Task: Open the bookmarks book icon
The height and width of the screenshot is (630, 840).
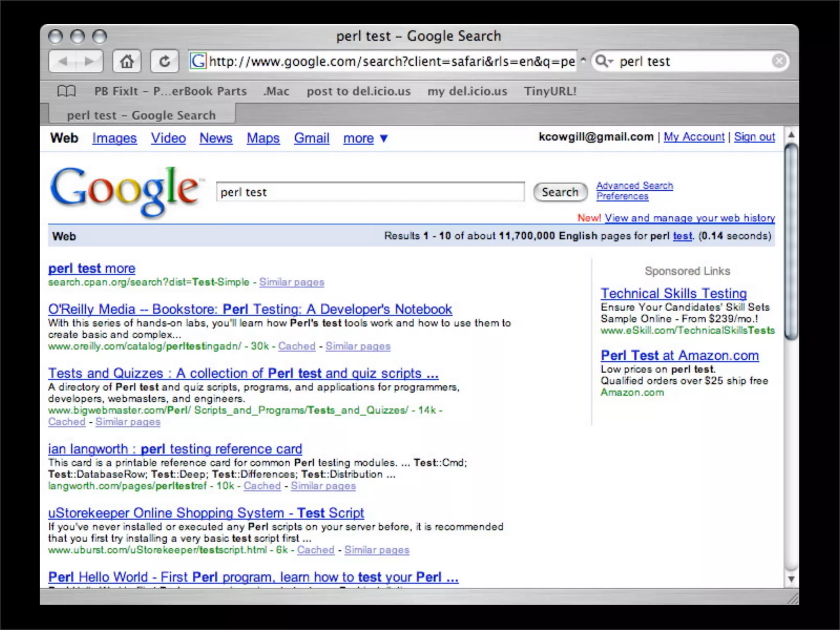Action: [66, 91]
